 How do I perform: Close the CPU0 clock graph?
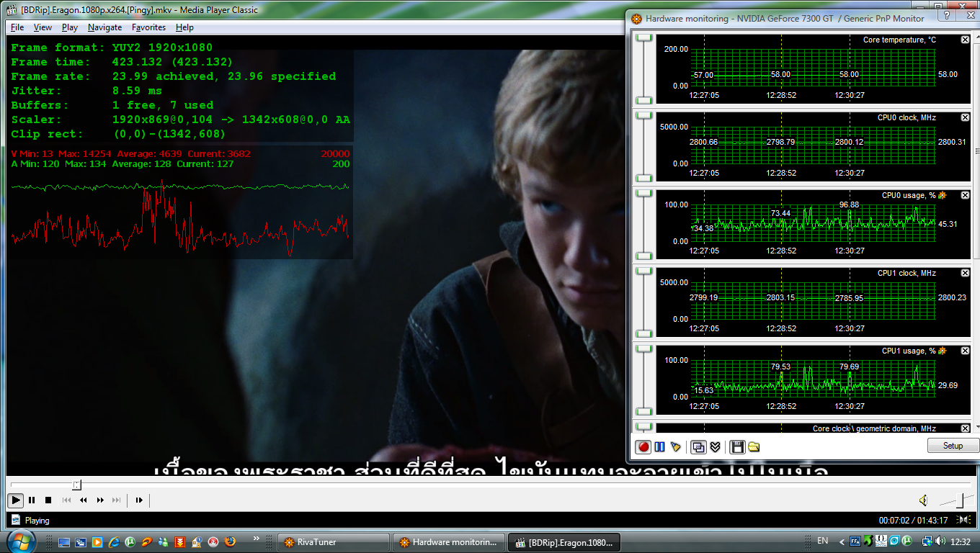966,117
